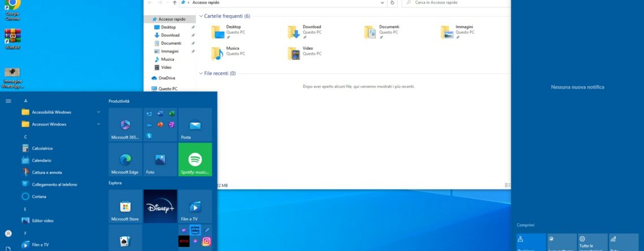Toggle the Posizione quick action
Viewport: 644px width, 251px height.
[531, 242]
